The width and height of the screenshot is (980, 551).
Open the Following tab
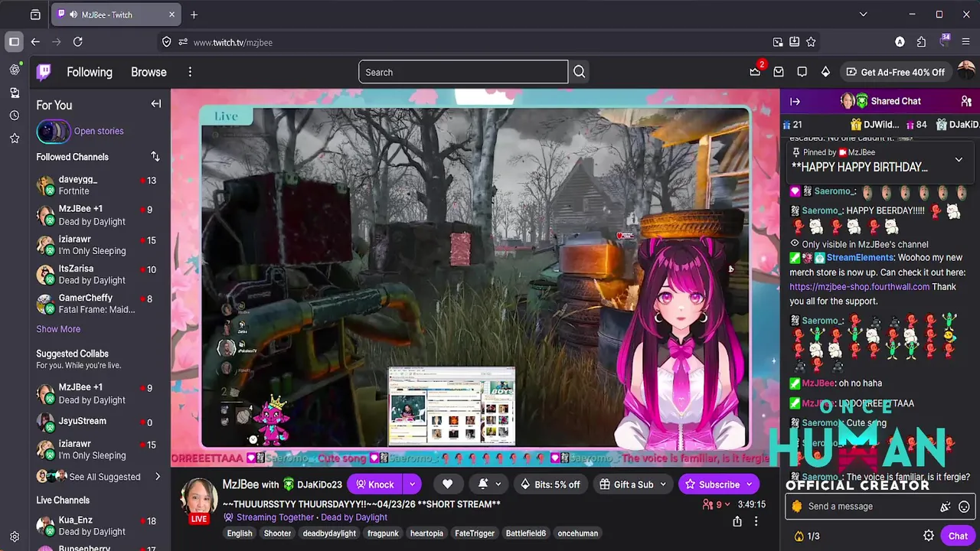click(x=90, y=72)
